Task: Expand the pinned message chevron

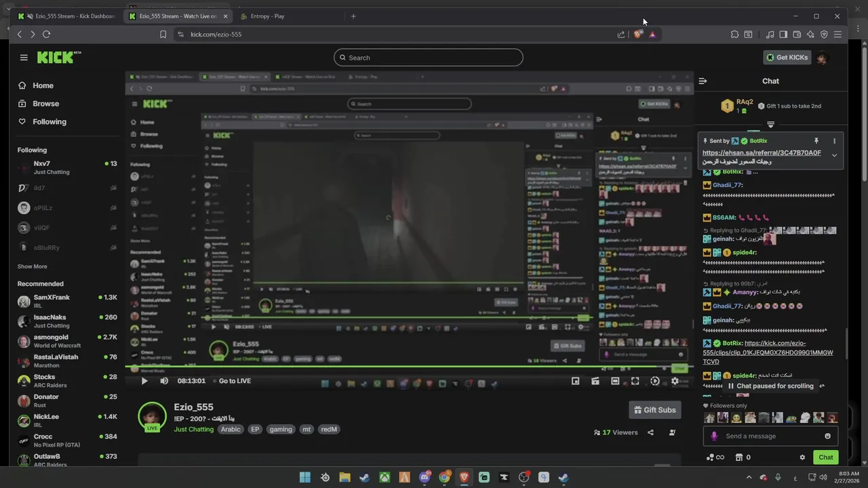Action: (834, 155)
